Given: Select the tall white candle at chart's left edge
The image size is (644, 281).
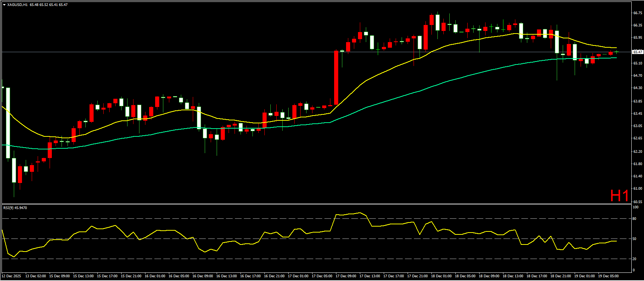Looking at the screenshot, I should (8, 123).
